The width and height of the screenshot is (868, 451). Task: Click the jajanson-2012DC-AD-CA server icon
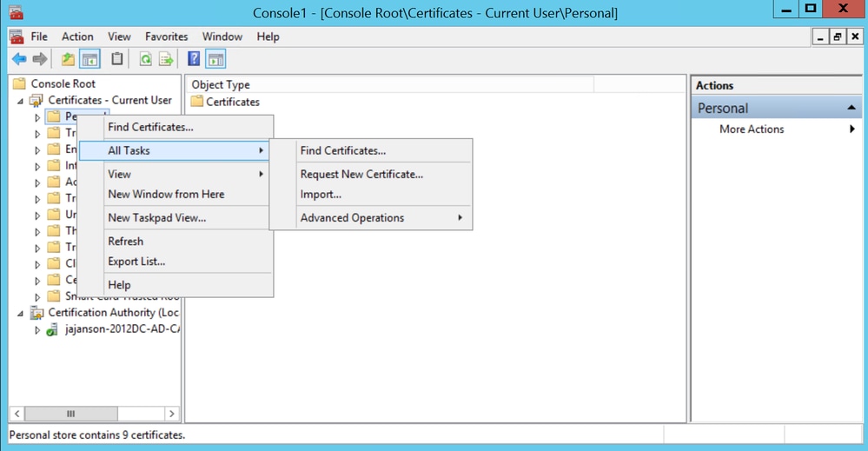pos(51,330)
